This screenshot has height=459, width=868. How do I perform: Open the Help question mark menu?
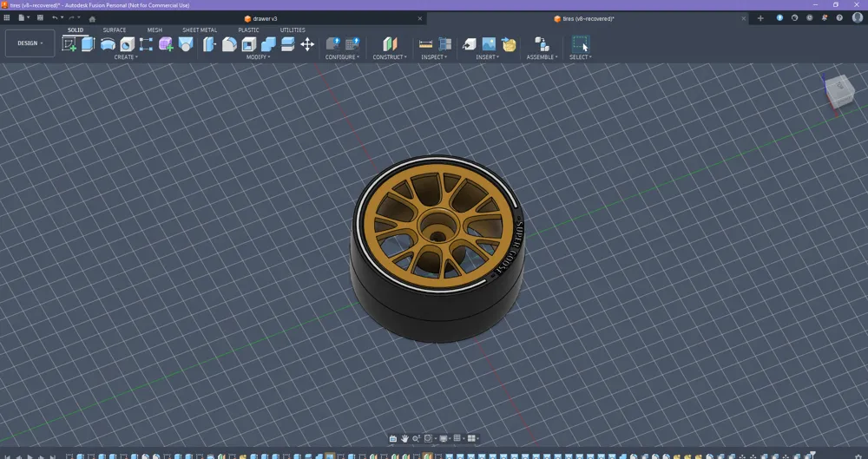[839, 18]
